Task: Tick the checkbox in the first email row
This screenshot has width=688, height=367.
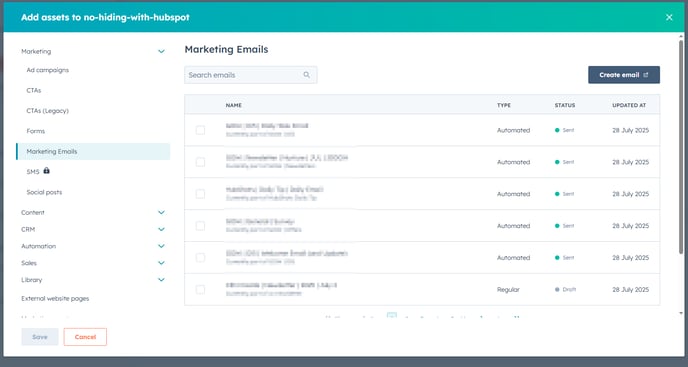Action: 200,130
